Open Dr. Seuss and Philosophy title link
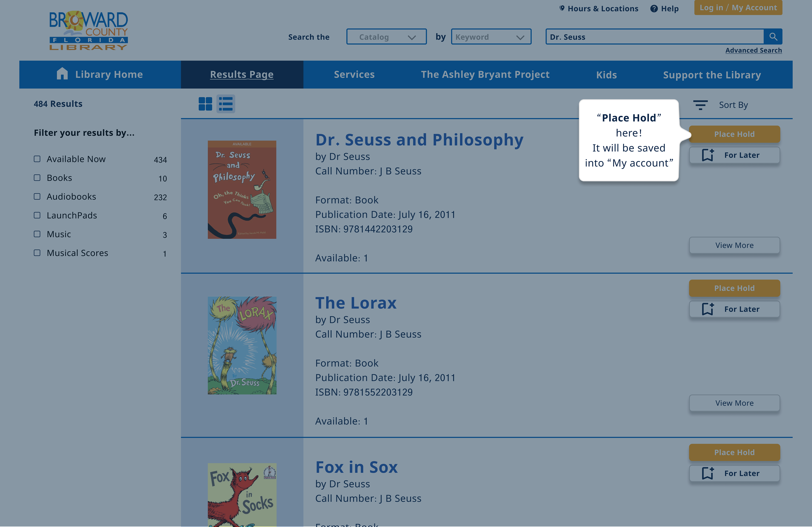 [x=419, y=140]
